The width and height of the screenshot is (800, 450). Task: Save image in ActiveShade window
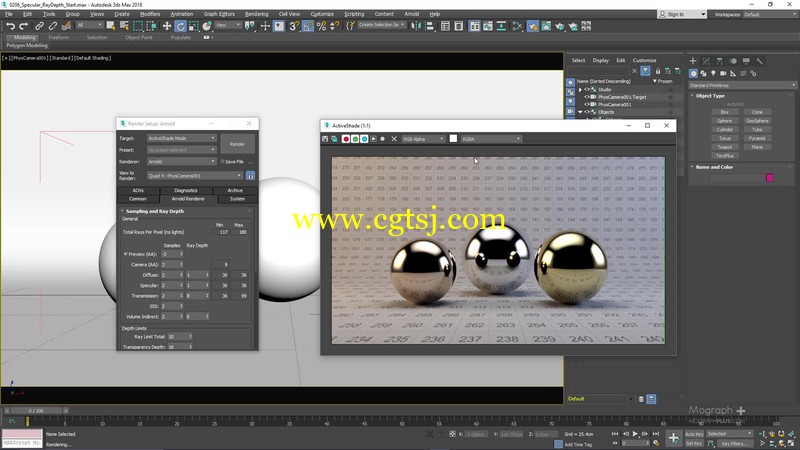pos(325,139)
